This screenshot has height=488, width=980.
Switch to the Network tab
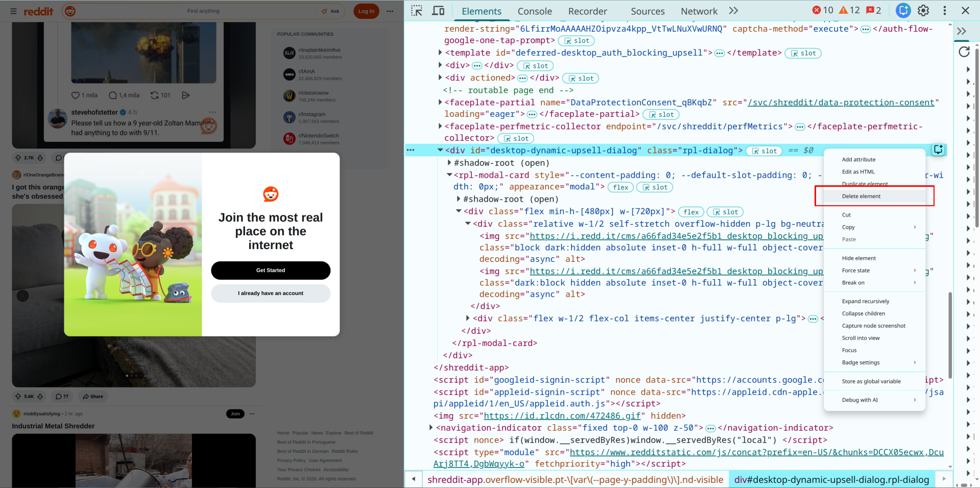(x=699, y=11)
